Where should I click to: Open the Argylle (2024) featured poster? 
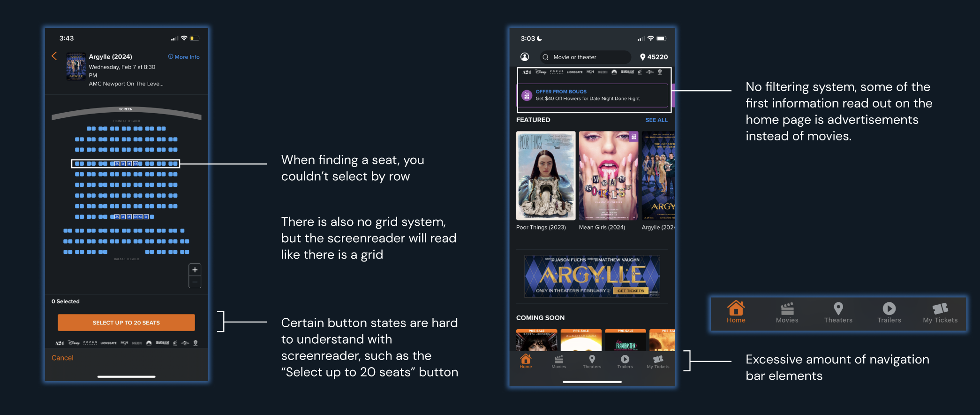658,176
